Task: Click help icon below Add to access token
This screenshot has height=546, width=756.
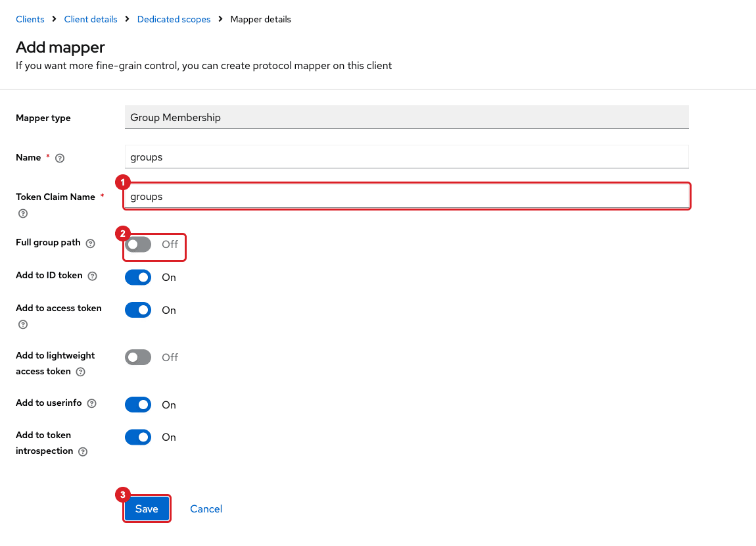Action: 22,324
